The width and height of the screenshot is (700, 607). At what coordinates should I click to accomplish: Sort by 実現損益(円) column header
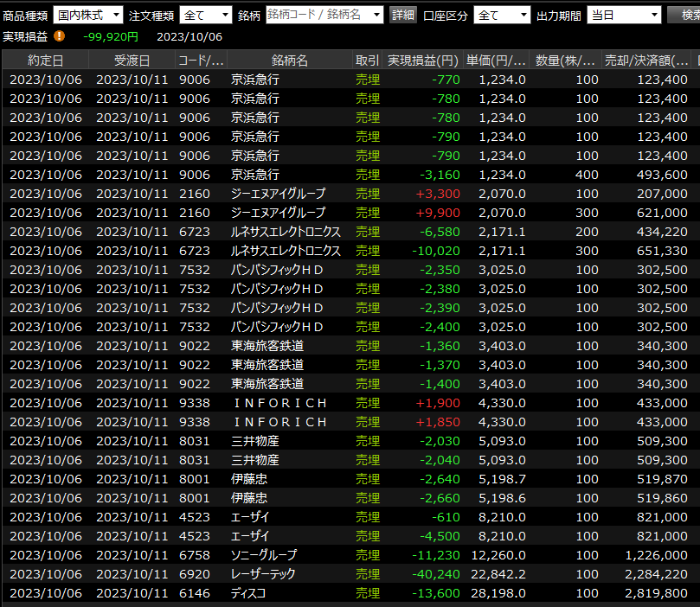[422, 60]
